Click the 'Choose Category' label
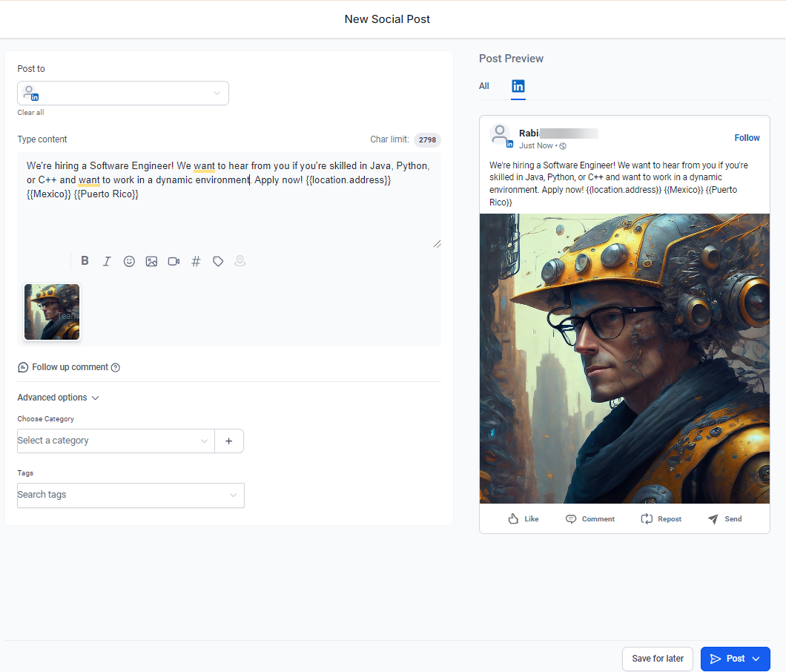 pos(46,419)
